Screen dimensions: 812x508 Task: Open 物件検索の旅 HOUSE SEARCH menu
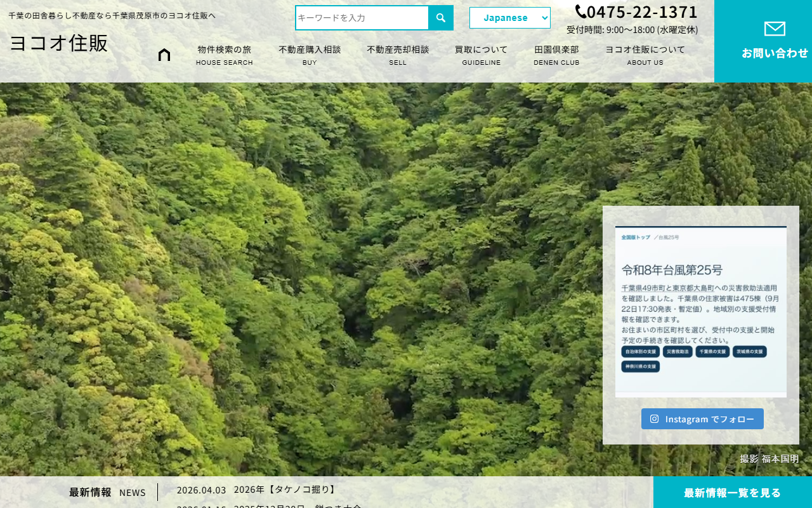pos(225,55)
